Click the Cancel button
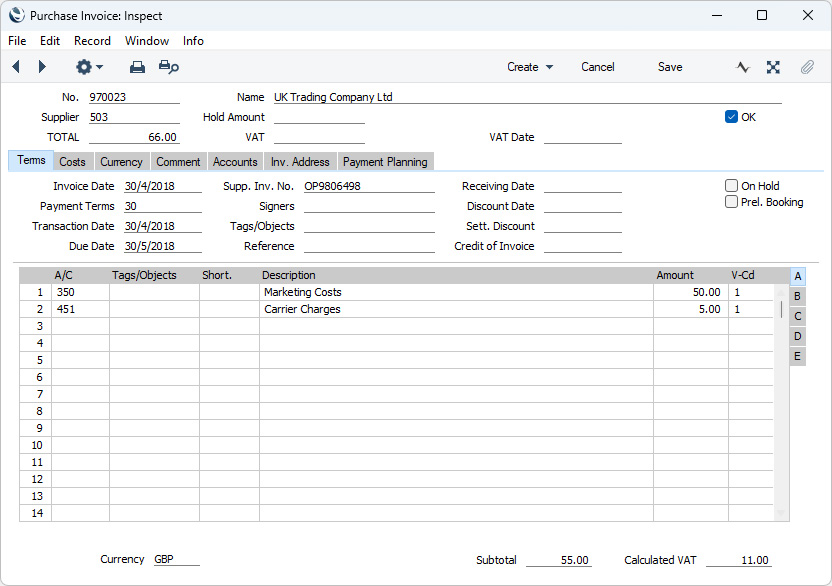Viewport: 832px width, 586px height. pyautogui.click(x=597, y=67)
